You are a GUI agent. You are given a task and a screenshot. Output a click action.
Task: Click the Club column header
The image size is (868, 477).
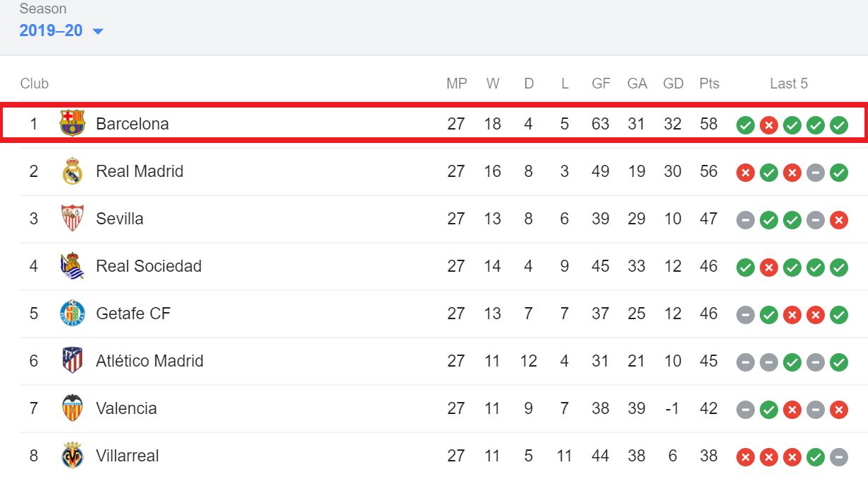pyautogui.click(x=34, y=84)
